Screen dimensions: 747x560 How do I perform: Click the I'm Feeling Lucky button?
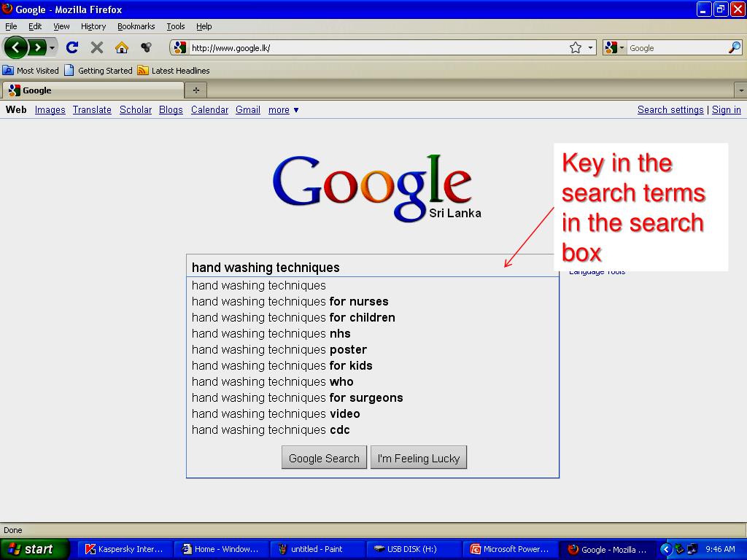point(418,458)
